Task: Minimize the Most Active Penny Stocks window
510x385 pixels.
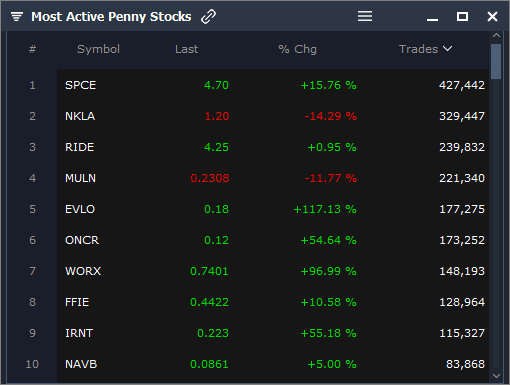Action: [432, 20]
